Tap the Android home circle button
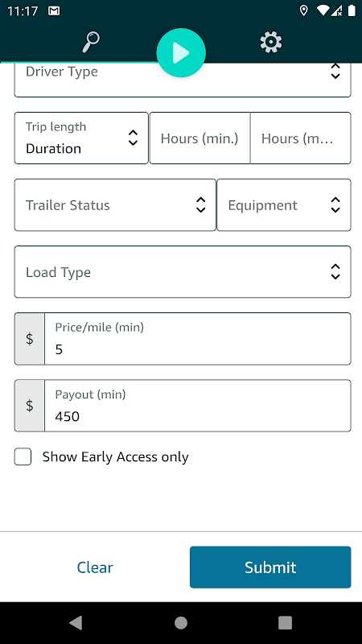This screenshot has height=644, width=362. [181, 622]
